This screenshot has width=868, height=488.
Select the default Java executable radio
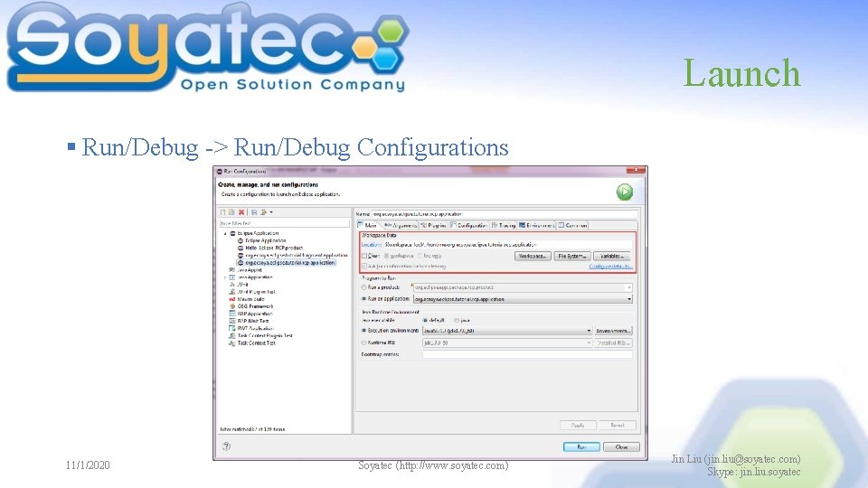(x=425, y=320)
